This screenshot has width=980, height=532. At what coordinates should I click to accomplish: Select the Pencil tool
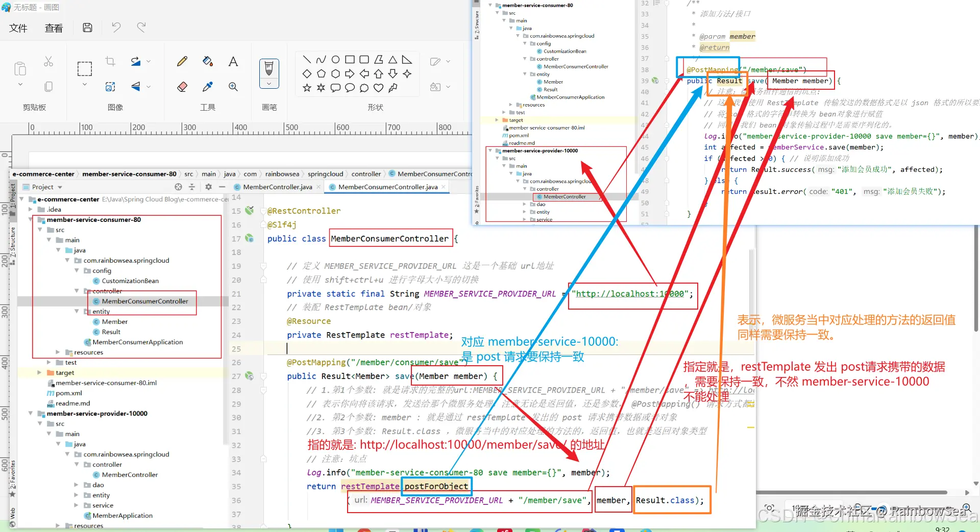182,62
